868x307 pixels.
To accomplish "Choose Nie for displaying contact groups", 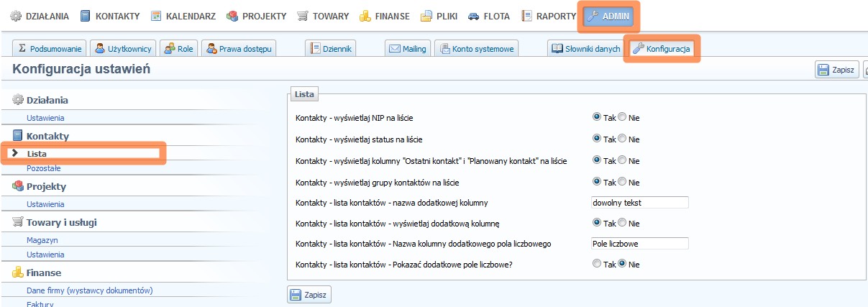I will (x=622, y=182).
